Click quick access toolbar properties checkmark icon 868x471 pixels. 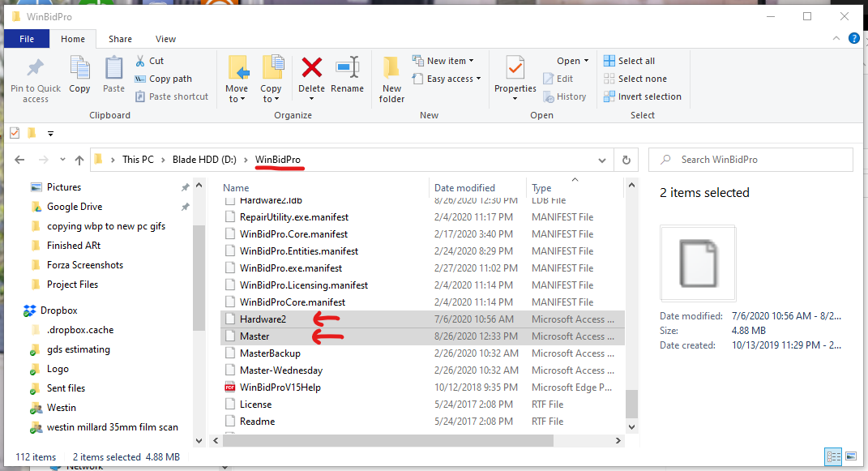pyautogui.click(x=15, y=133)
